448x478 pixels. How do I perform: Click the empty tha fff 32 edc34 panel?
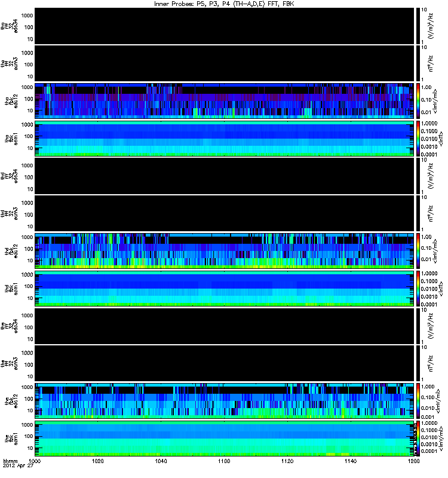pyautogui.click(x=225, y=26)
